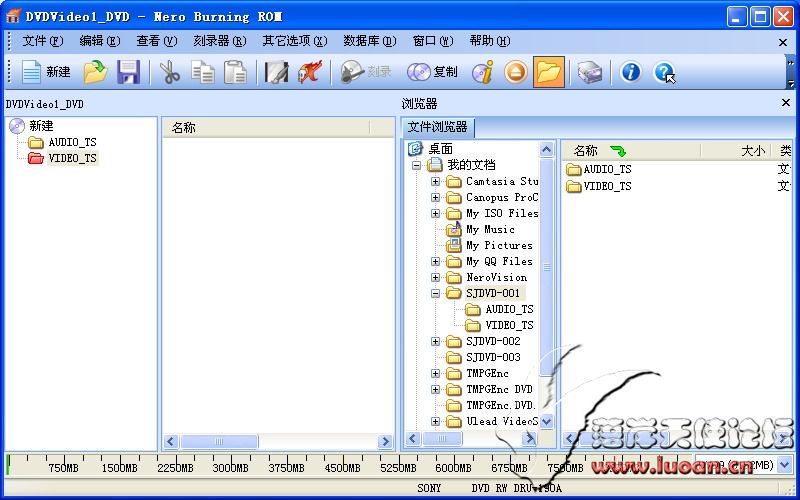Screen dimensions: 800x500
Task: Select My Pictures folder in browser tree
Action: click(499, 245)
